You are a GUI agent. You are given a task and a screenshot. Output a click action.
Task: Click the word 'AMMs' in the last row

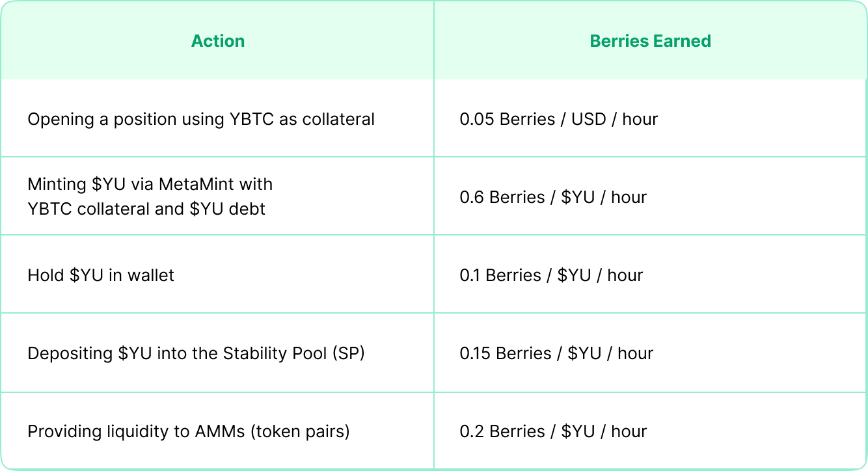pyautogui.click(x=222, y=431)
